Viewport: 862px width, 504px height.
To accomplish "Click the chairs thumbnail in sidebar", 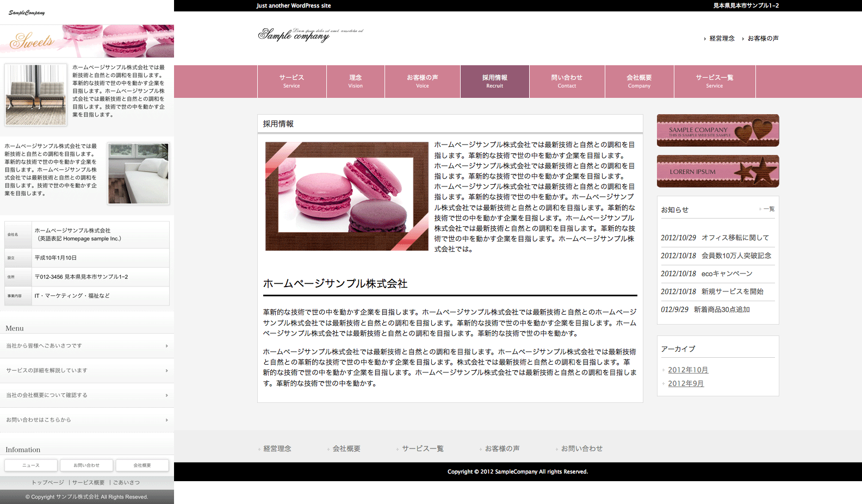I will pyautogui.click(x=36, y=95).
